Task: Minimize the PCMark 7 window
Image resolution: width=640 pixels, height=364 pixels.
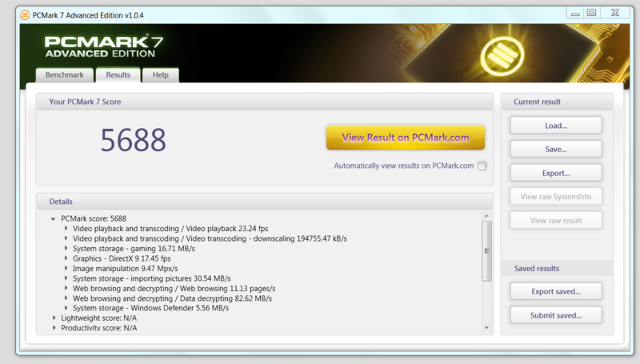Action: click(x=575, y=13)
